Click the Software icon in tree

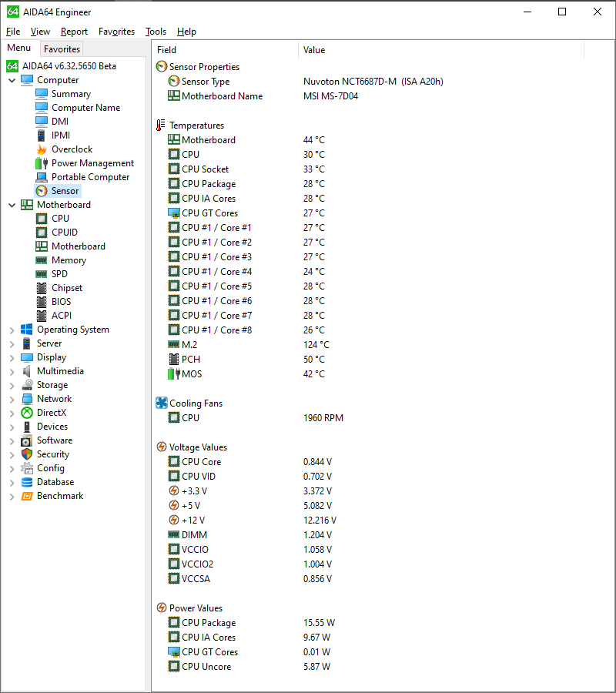[27, 440]
